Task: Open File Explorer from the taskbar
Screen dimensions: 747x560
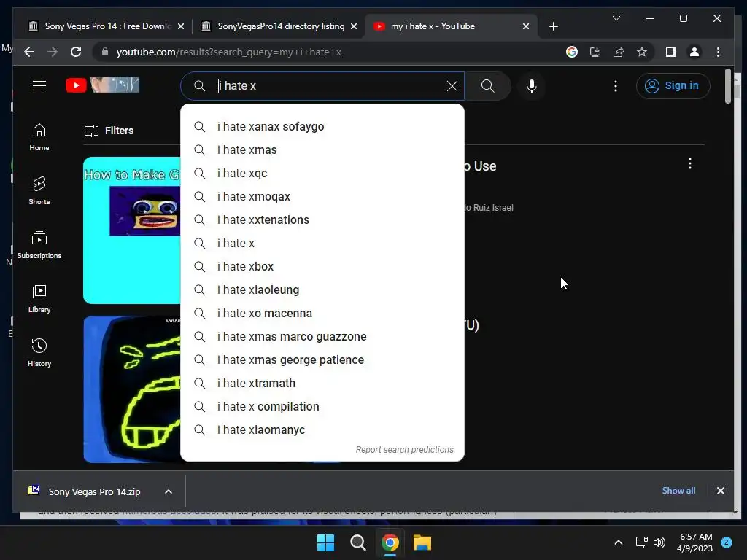Action: click(x=422, y=542)
